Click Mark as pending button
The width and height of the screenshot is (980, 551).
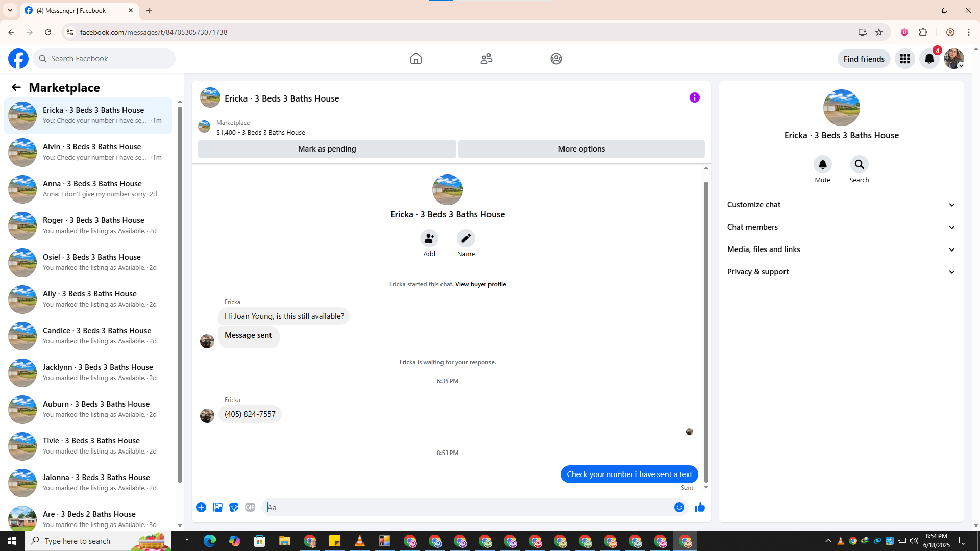click(327, 149)
